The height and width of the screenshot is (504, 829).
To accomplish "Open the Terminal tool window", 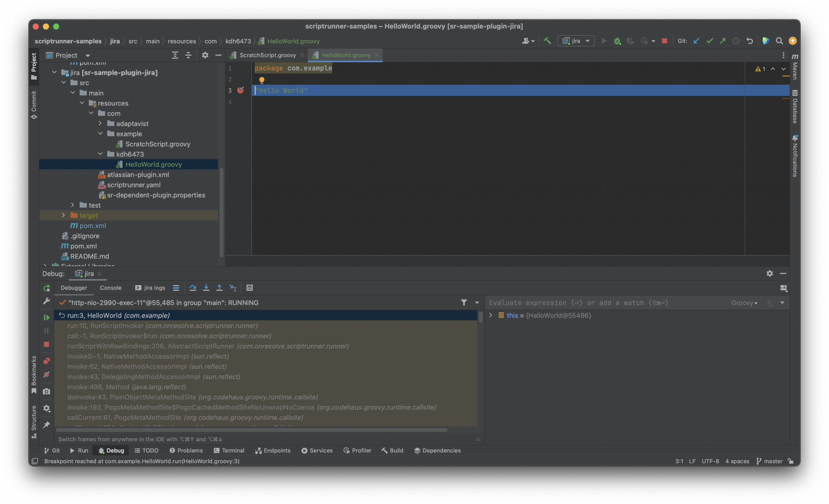I will [x=229, y=450].
